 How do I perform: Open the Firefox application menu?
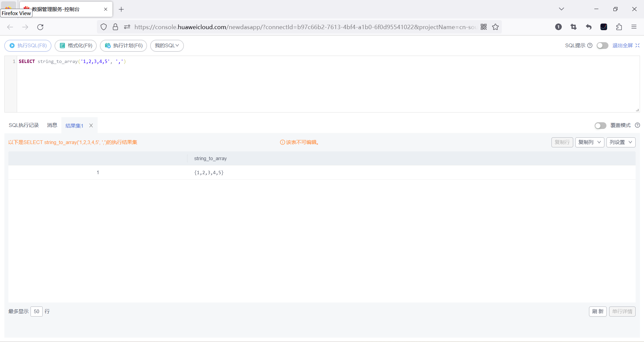(634, 27)
